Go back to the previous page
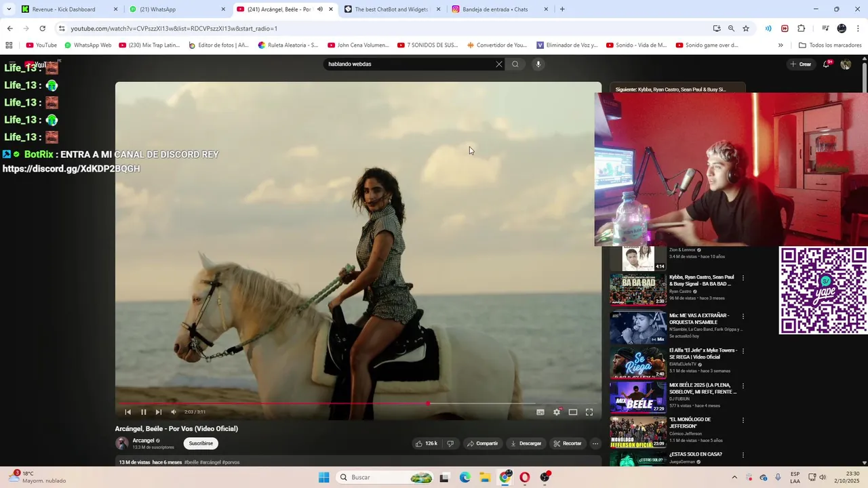 click(9, 28)
